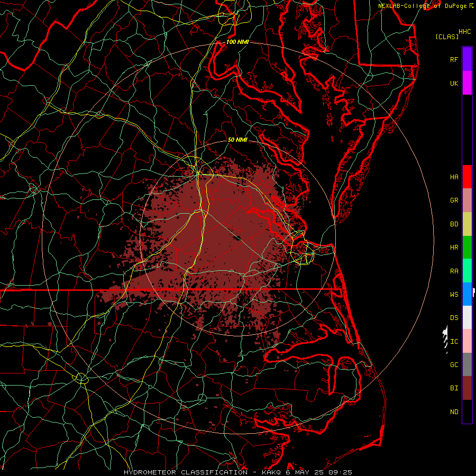The width and height of the screenshot is (476, 476).
Task: Click the red HA color swatch
Action: click(467, 177)
